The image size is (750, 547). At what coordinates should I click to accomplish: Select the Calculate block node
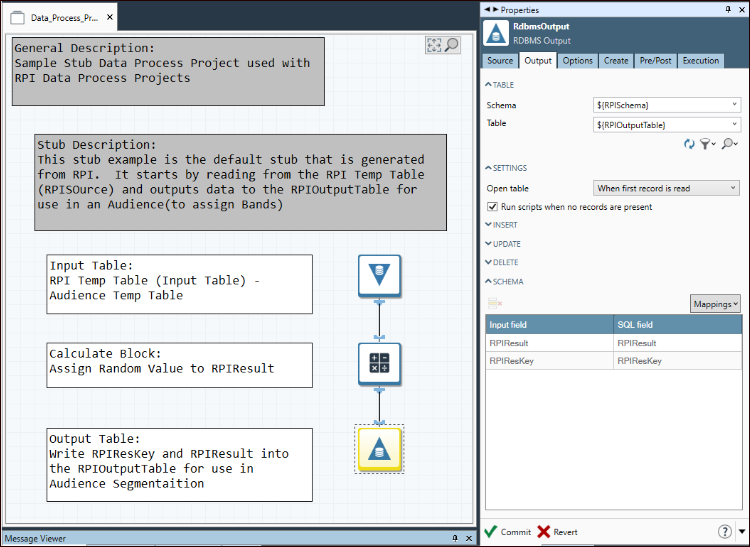(379, 363)
